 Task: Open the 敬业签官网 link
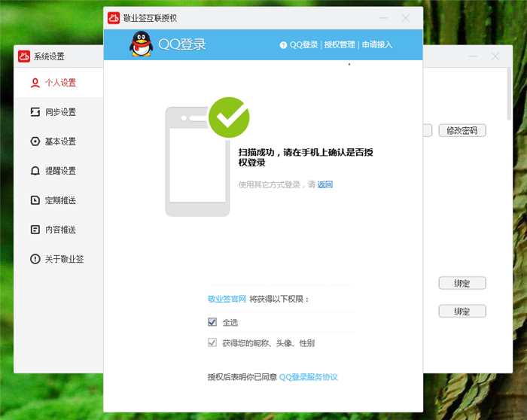(x=227, y=299)
